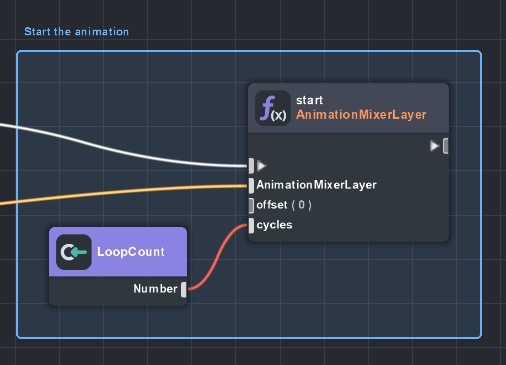The height and width of the screenshot is (365, 506).
Task: Select the execution input port connector
Action: tap(251, 166)
